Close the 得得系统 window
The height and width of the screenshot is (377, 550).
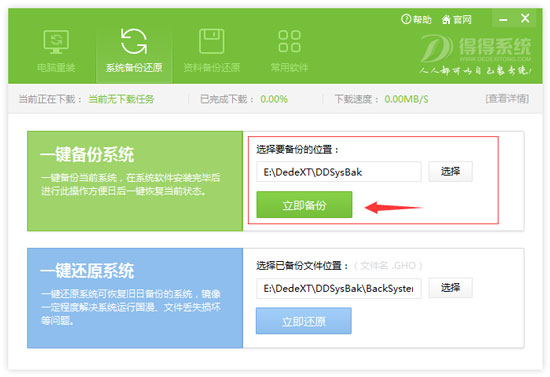click(x=525, y=18)
